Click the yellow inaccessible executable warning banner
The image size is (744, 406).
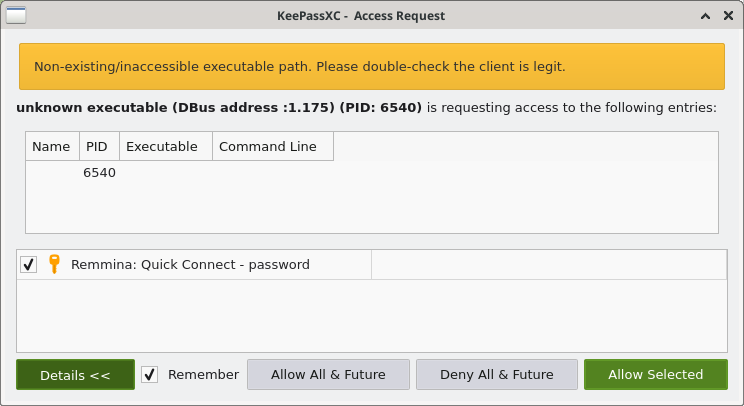pyautogui.click(x=371, y=67)
